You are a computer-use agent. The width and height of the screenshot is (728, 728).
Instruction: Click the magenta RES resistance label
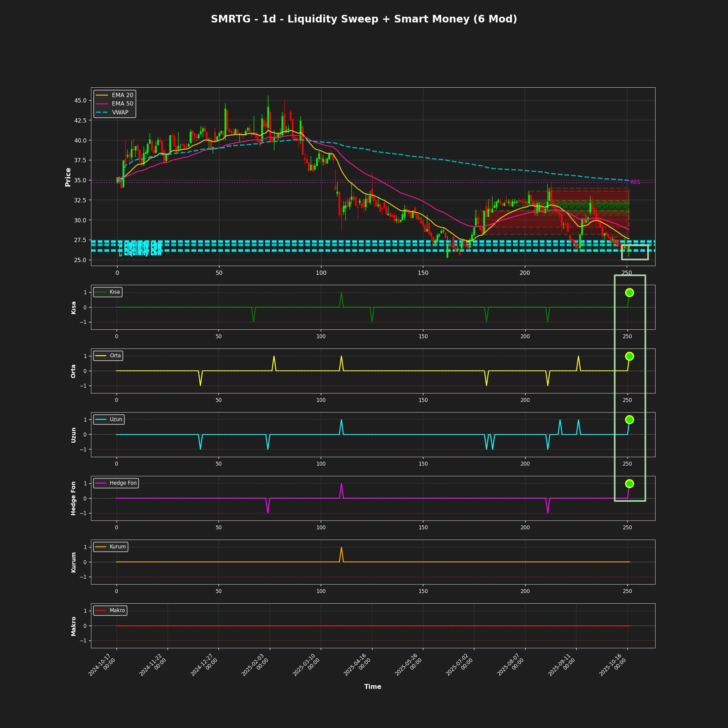click(x=635, y=182)
